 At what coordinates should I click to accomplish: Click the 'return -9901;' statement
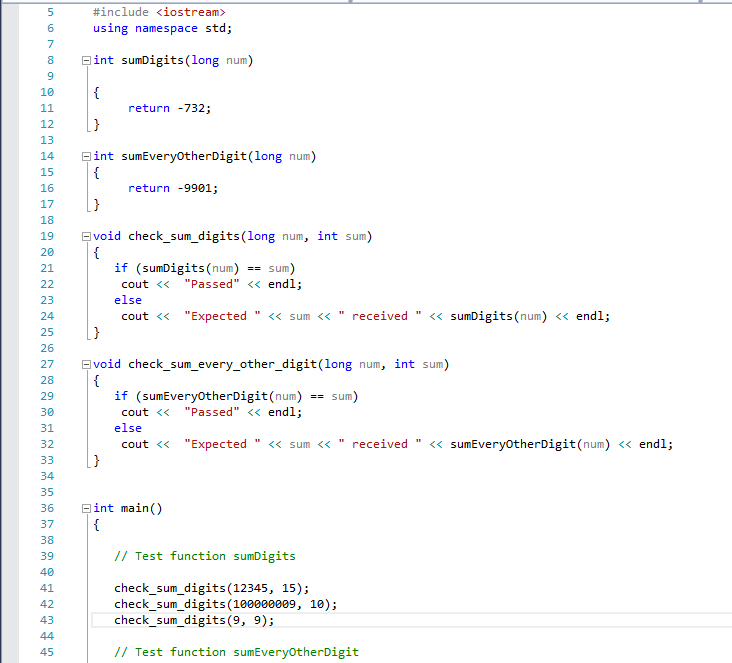tap(173, 188)
